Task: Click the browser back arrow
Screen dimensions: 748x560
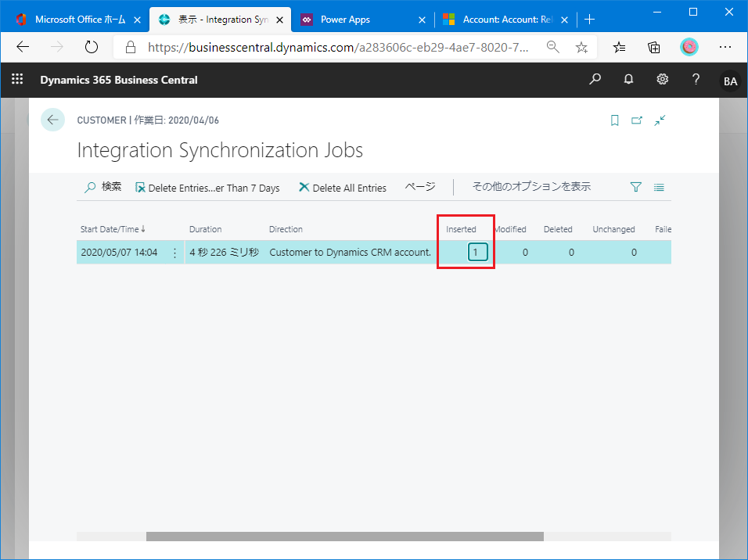Action: pyautogui.click(x=23, y=47)
